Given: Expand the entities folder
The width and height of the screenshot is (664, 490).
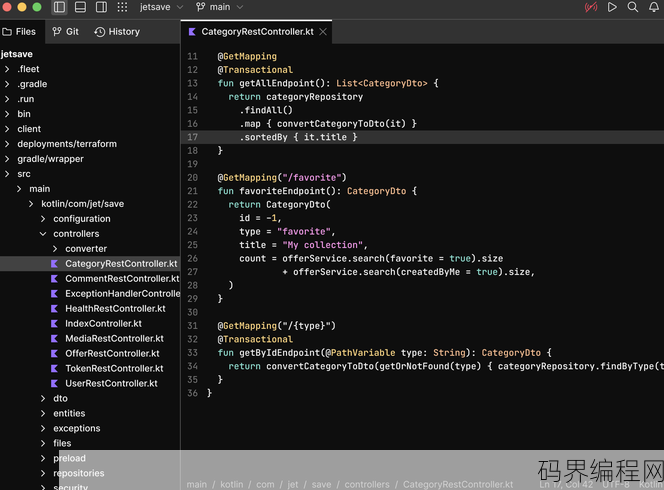Looking at the screenshot, I should (43, 413).
